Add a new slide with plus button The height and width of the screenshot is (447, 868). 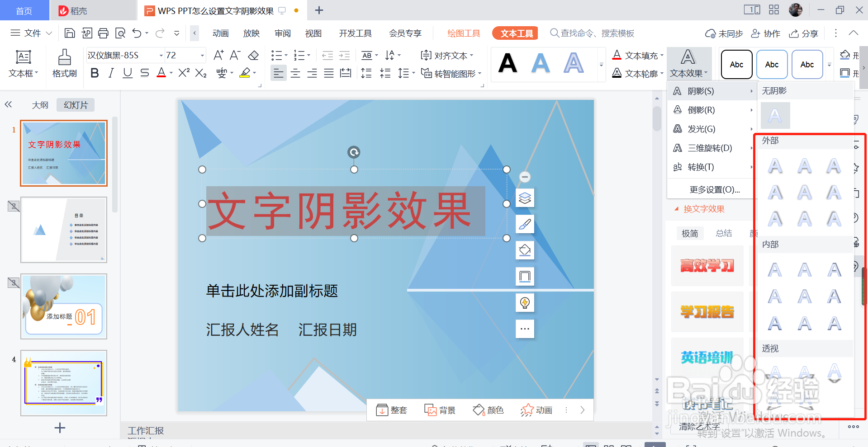pos(60,428)
